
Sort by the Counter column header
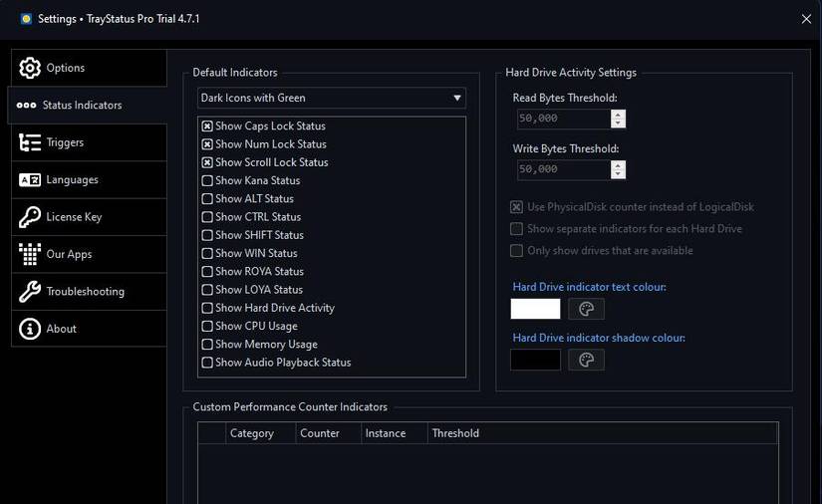328,434
